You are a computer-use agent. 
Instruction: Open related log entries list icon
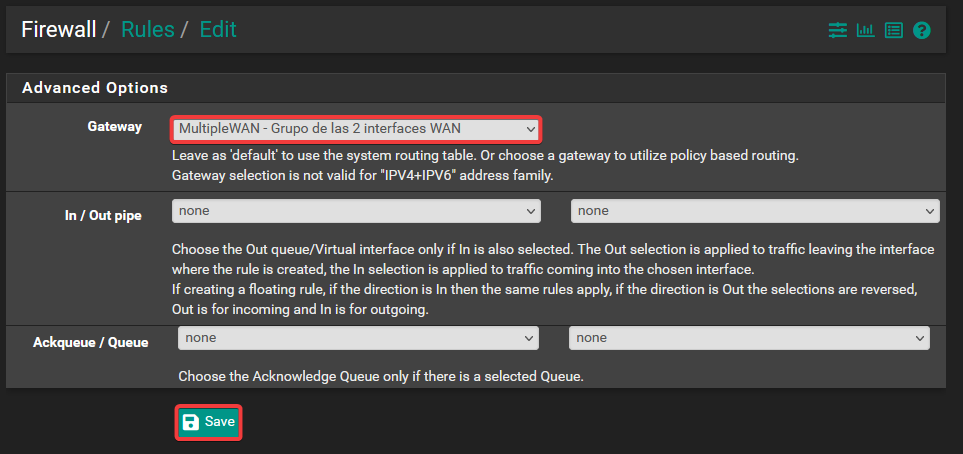click(x=893, y=31)
